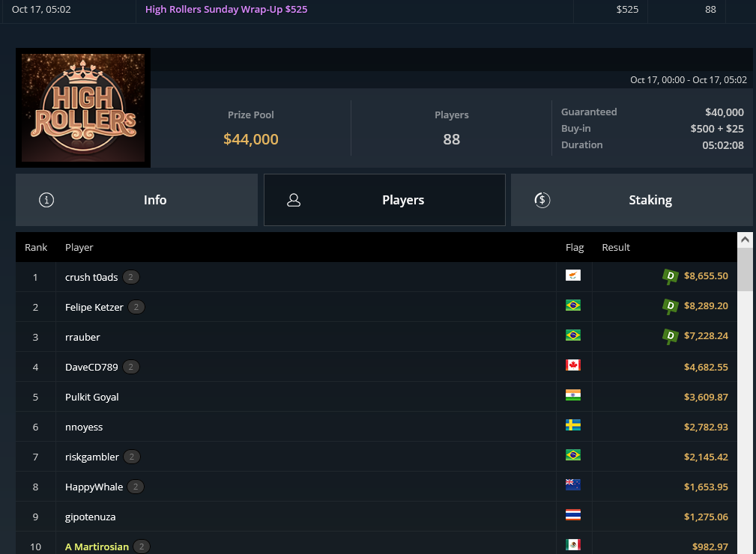Click New Zealand flag in HappyWhale row
The width and height of the screenshot is (756, 554).
pyautogui.click(x=572, y=484)
